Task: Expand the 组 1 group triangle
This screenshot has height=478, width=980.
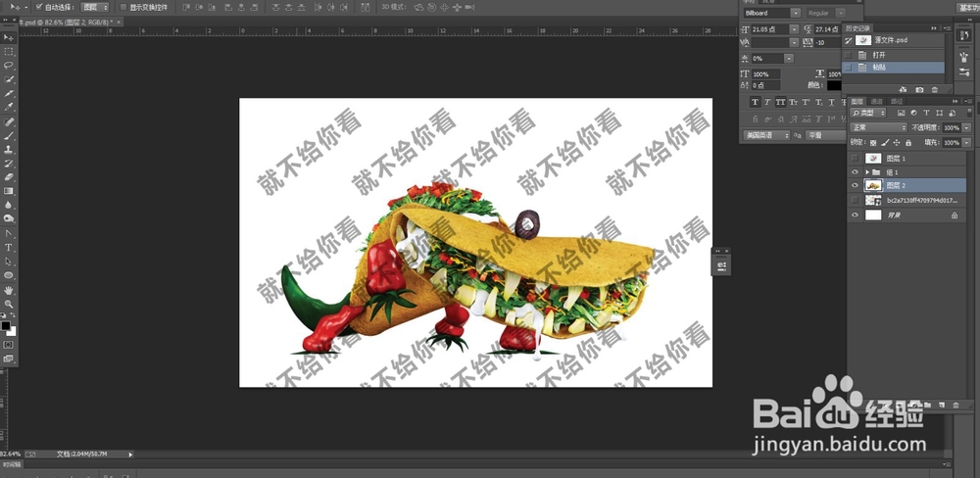Action: point(867,171)
